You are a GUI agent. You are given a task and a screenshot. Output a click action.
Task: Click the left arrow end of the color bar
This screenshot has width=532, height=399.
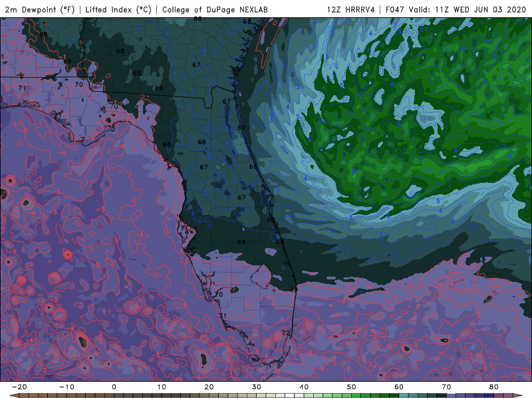click(14, 396)
